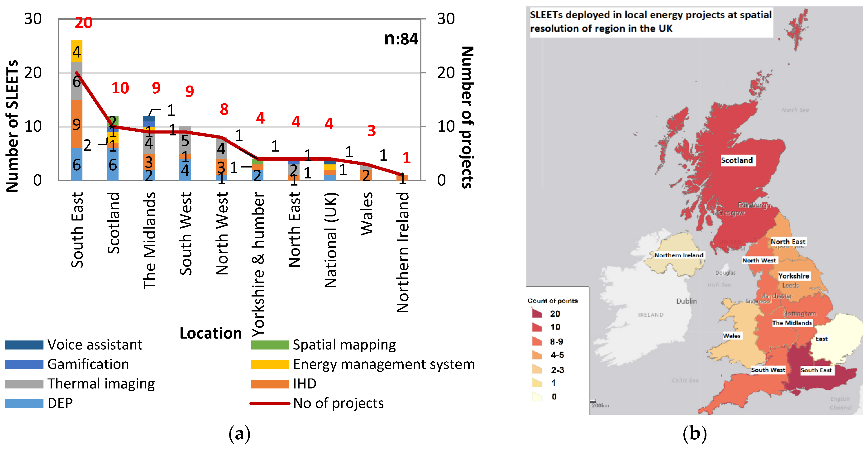Viewport: 868px width, 450px height.
Task: Click the Yorkshire & humber axis label
Action: 258,264
